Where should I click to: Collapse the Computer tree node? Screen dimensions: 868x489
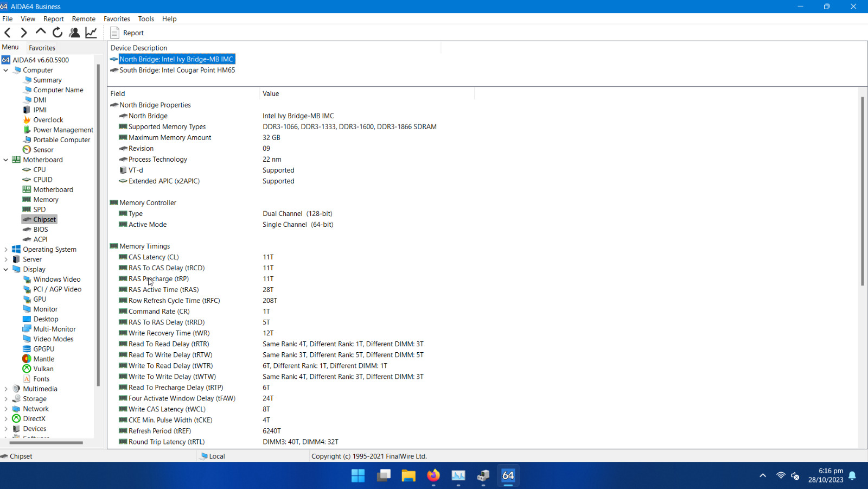tap(6, 70)
